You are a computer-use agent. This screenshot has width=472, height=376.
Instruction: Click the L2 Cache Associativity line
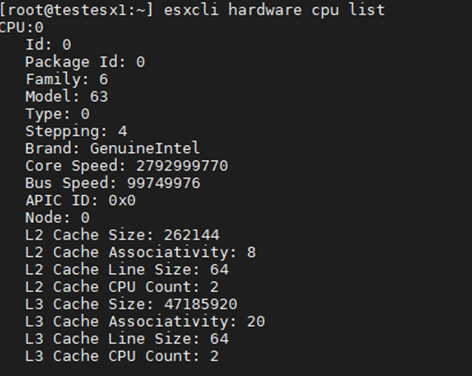coord(141,252)
